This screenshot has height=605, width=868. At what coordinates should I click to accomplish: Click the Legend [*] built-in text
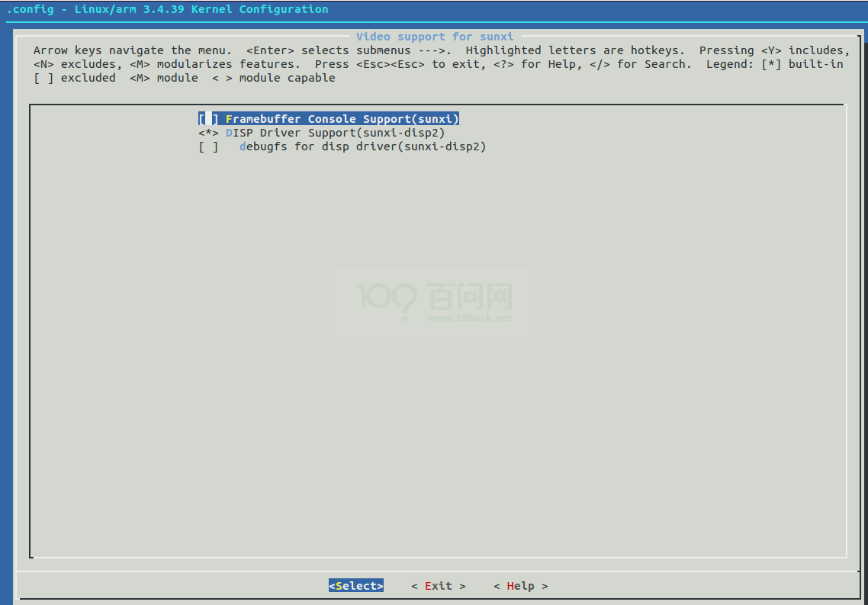coord(803,63)
